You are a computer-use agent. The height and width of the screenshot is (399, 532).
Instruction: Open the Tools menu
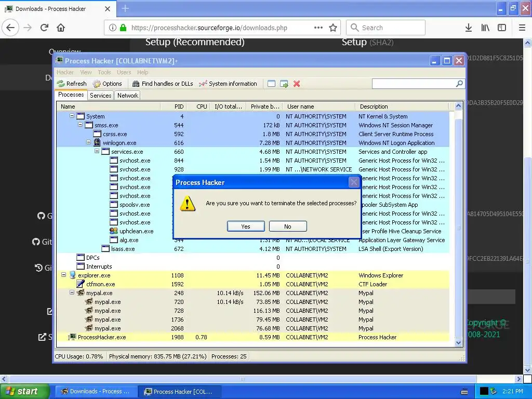click(x=104, y=72)
